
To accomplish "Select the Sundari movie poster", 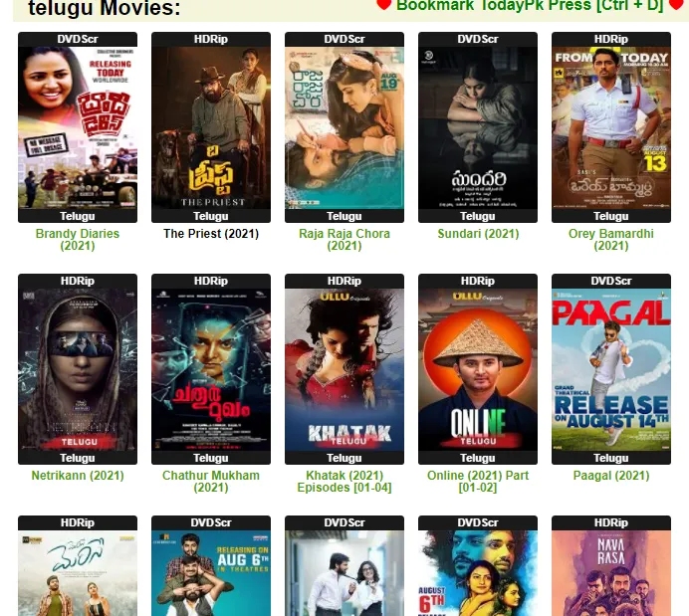I will tap(478, 127).
